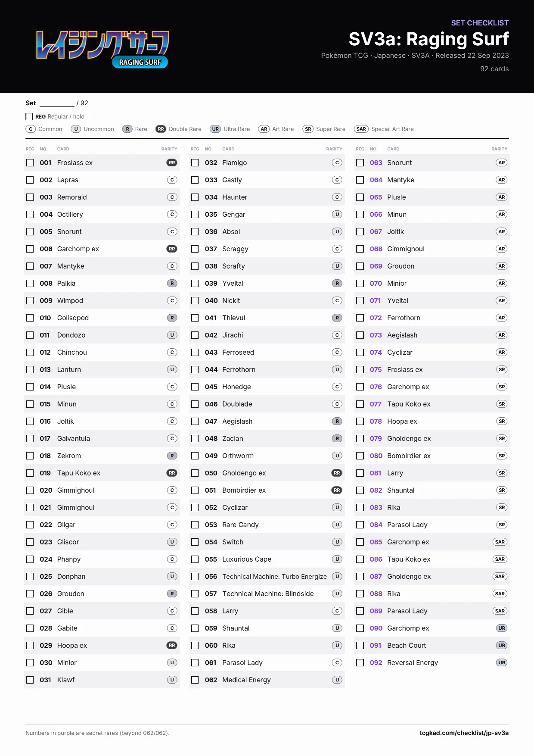Tick the checkbox for 050 Gholdengo ex
Screen dimensions: 534x756
point(195,473)
